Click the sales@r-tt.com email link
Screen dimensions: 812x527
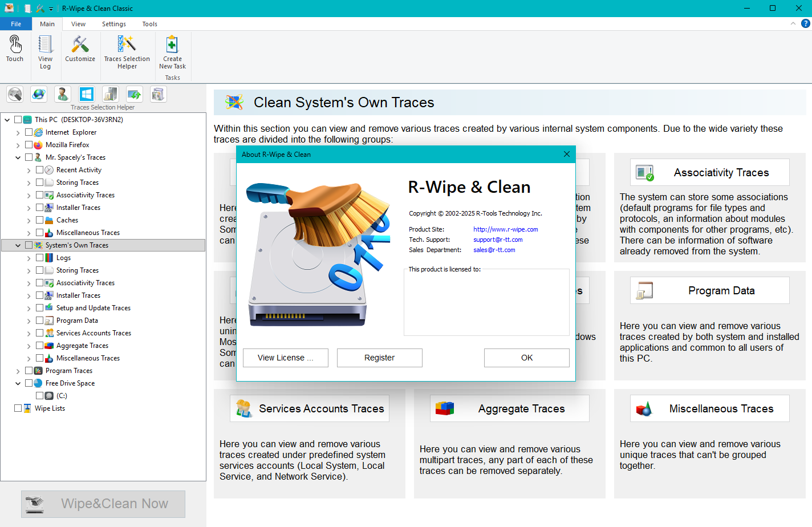[494, 250]
